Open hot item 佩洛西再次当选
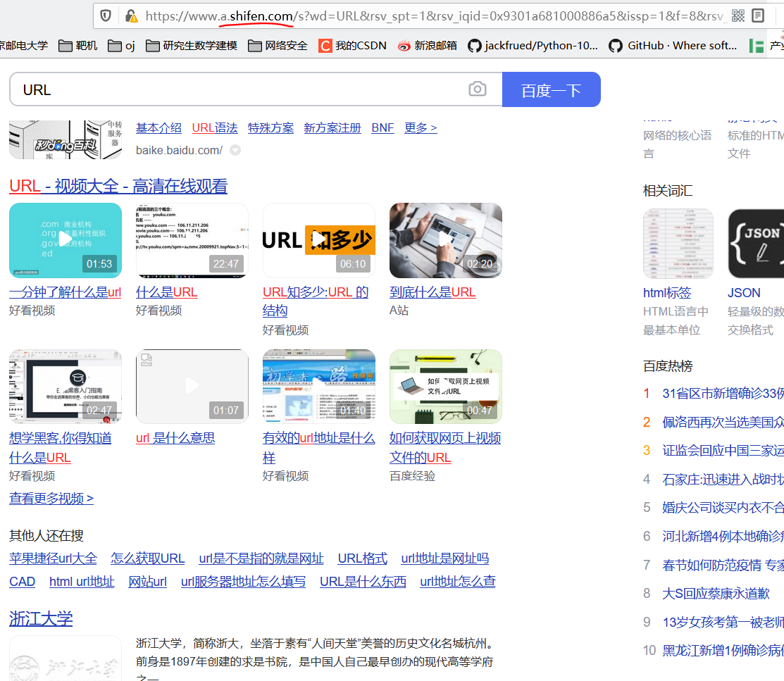Image resolution: width=784 pixels, height=681 pixels. coord(723,423)
